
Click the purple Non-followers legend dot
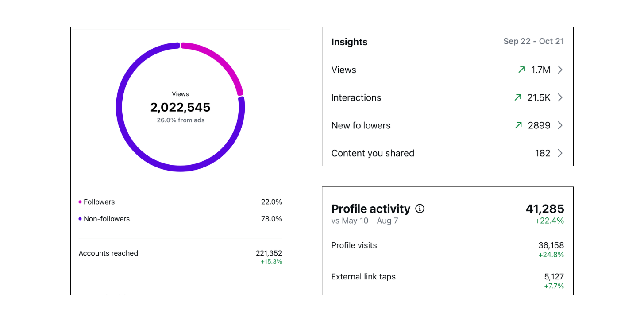coord(80,219)
